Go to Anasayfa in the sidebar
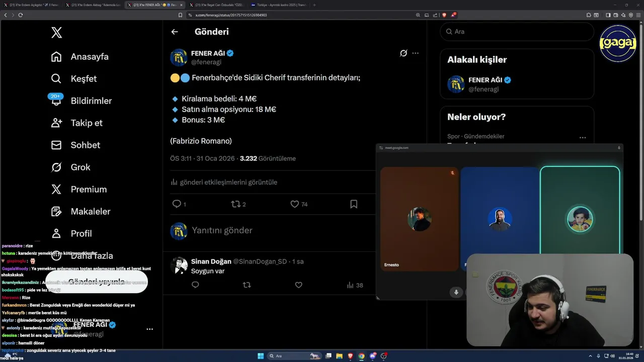The image size is (644, 362). pos(80,57)
